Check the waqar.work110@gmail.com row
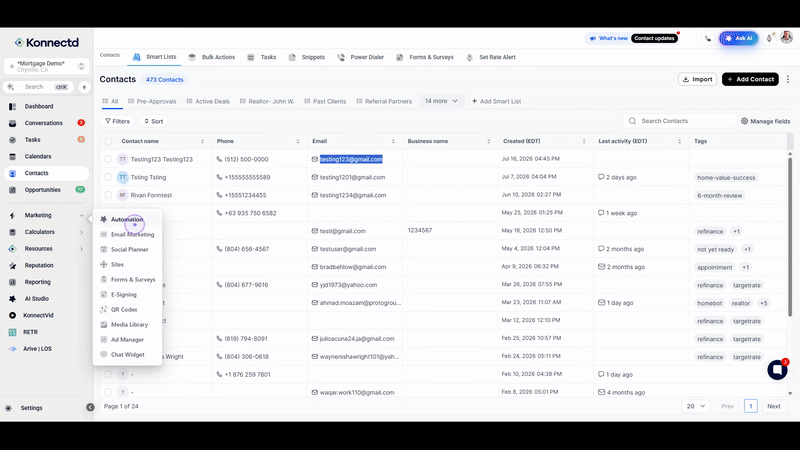This screenshot has width=800, height=450. [108, 392]
